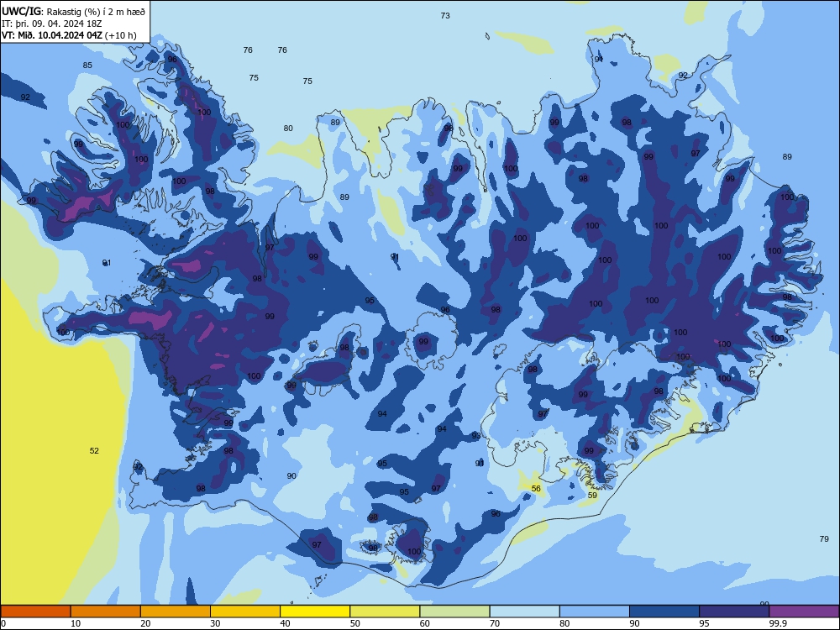Viewport: 840px width, 630px height.
Task: Click the humidity value 73 over the sea
Action: coord(445,15)
